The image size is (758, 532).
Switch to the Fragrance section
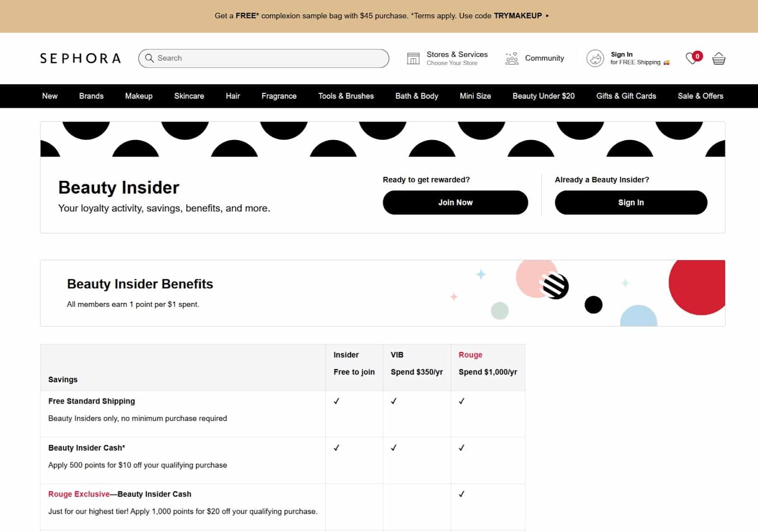pyautogui.click(x=279, y=96)
